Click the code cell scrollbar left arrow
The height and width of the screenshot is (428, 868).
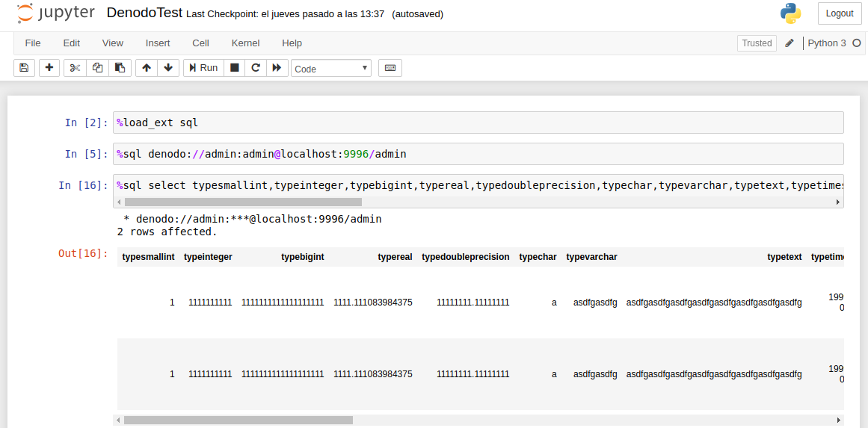point(118,202)
